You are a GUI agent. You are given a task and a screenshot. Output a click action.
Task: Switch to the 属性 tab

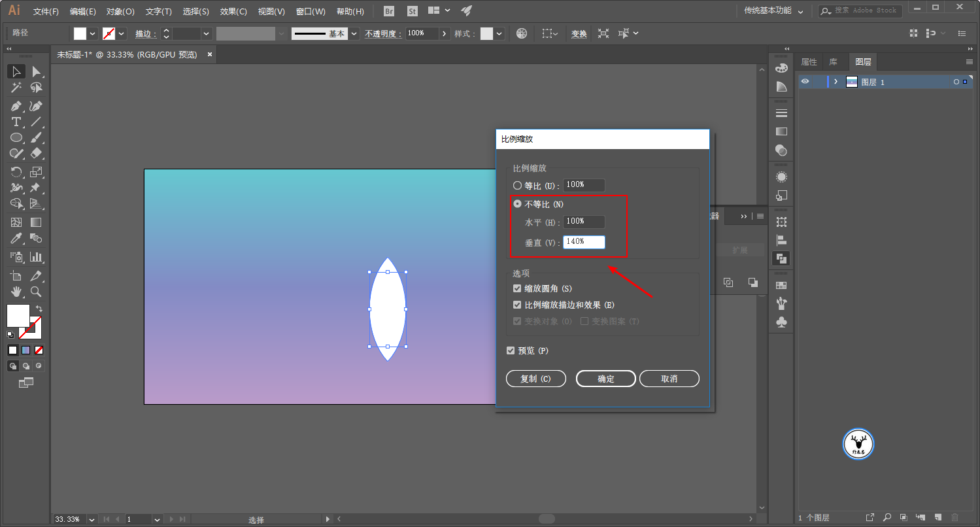(809, 61)
